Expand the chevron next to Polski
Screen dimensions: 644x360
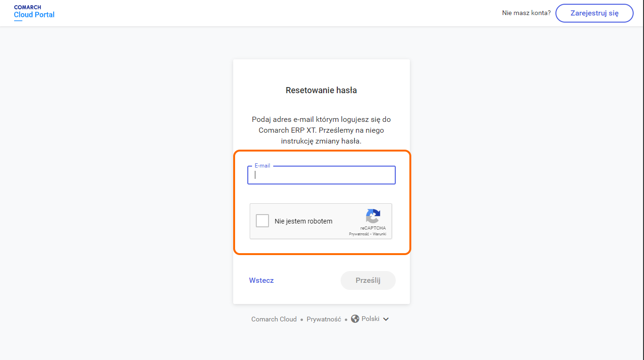pos(386,319)
